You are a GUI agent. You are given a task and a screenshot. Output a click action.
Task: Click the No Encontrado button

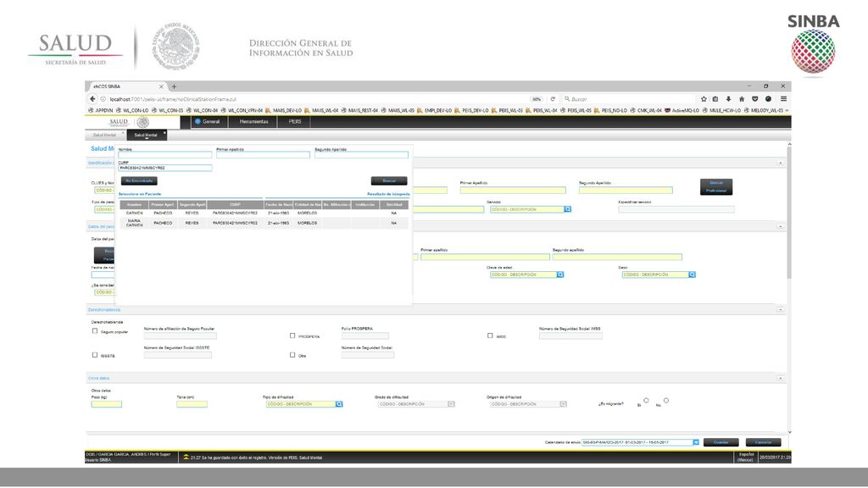tap(139, 181)
